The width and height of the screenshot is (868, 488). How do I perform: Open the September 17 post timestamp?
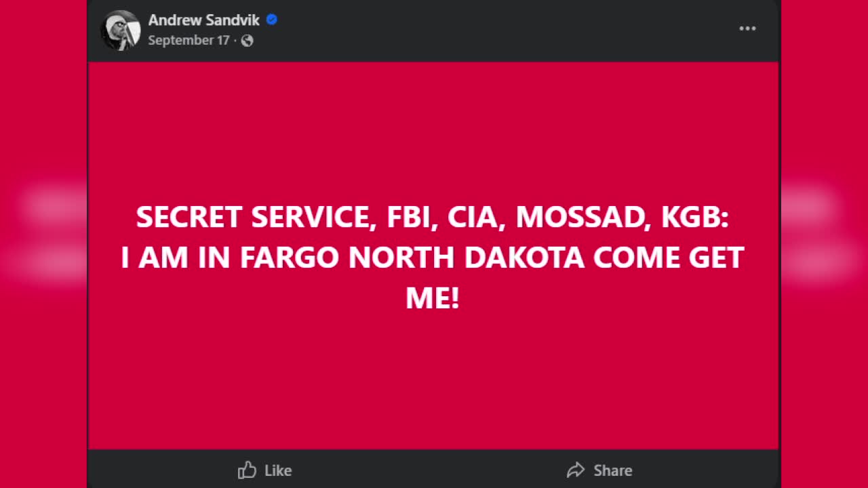click(189, 40)
